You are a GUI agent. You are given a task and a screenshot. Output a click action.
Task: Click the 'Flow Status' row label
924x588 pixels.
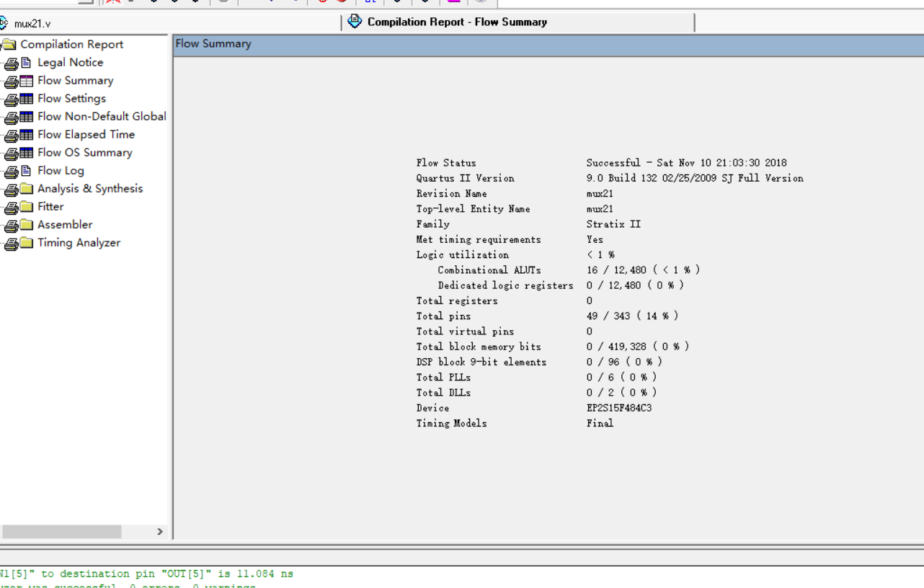click(445, 163)
